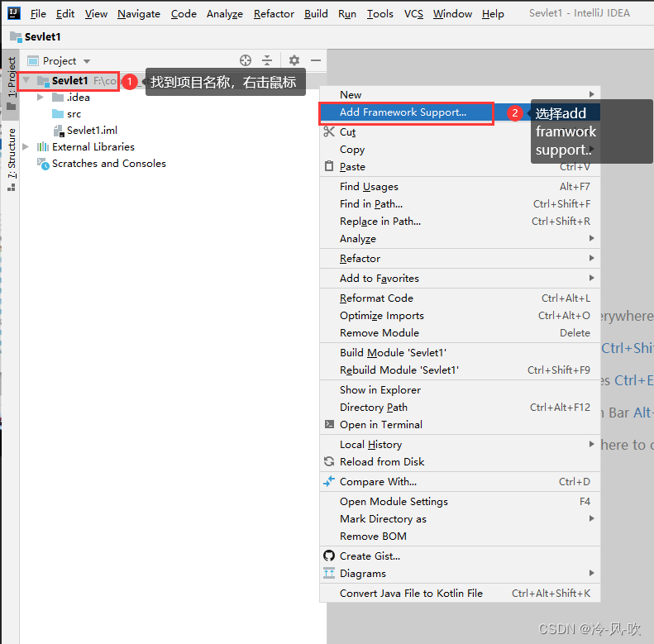The image size is (654, 644).
Task: Expand the Analyze submenu in context menu
Action: [x=591, y=238]
